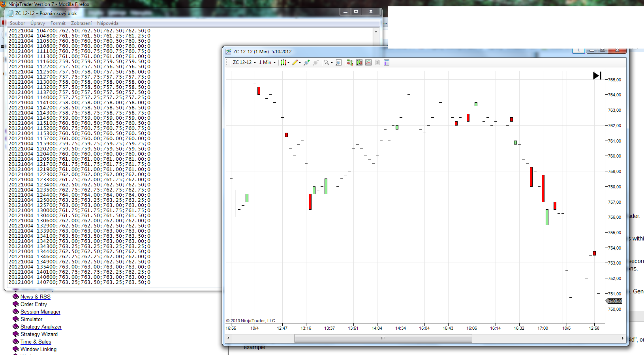Open the Order Entry help link
The image size is (644, 355).
[x=34, y=304]
